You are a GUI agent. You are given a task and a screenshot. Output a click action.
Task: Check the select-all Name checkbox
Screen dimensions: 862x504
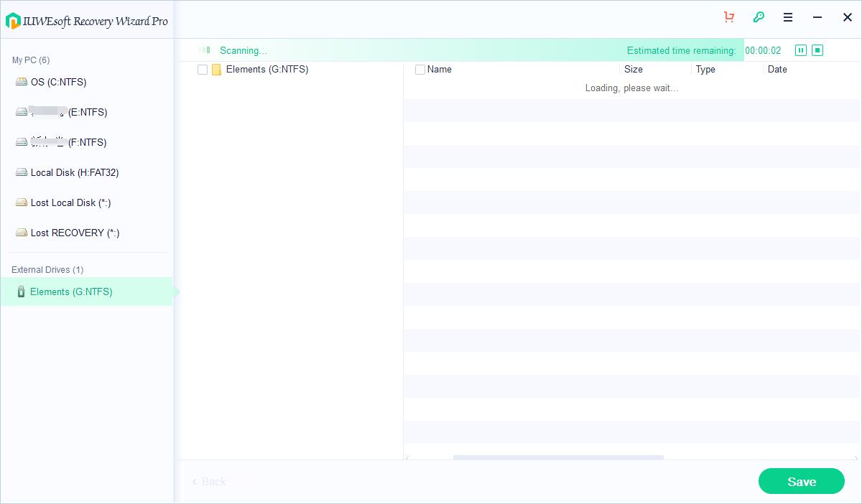pos(420,70)
